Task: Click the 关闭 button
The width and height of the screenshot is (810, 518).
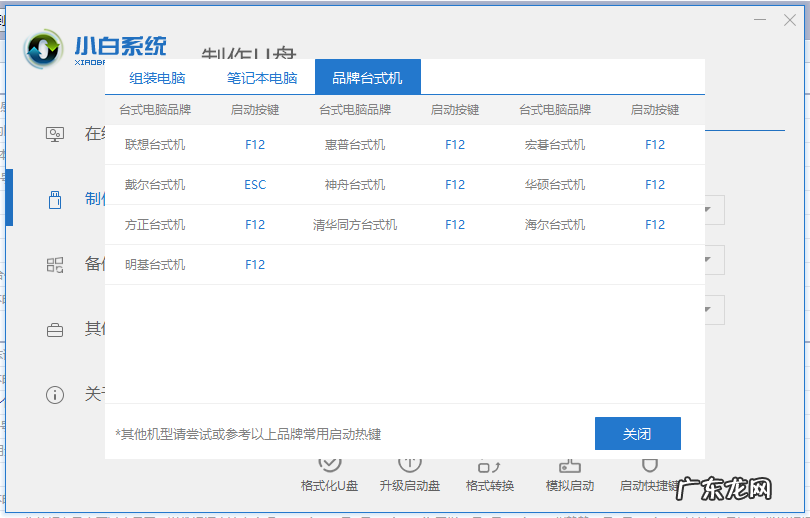Action: 637,433
